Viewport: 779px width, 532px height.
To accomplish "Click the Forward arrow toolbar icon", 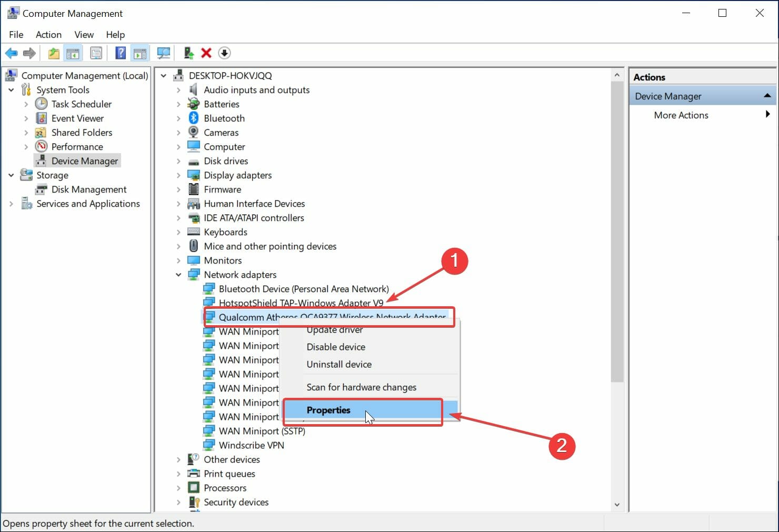I will (29, 53).
